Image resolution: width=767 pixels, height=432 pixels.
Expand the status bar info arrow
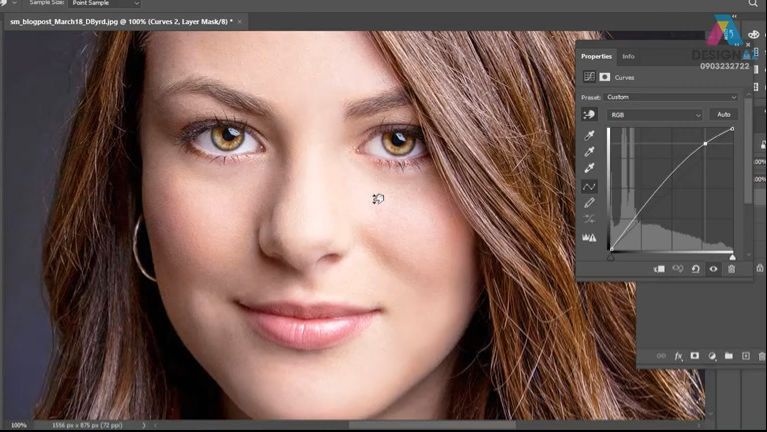(144, 425)
